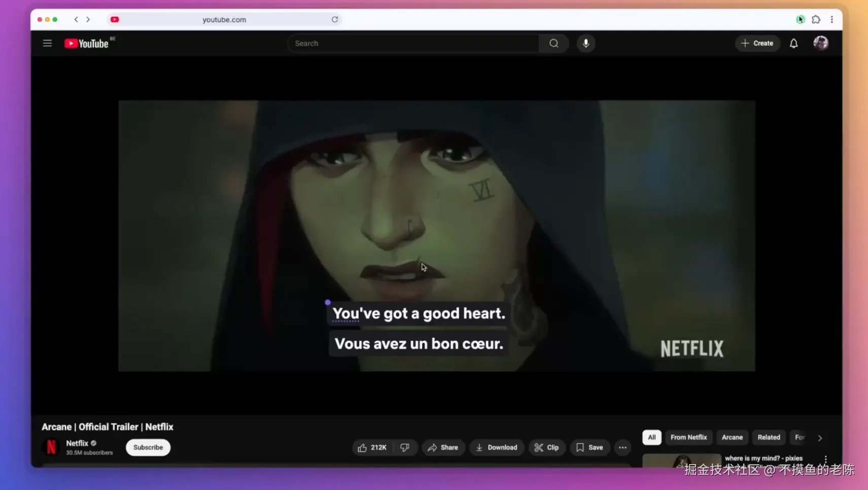Click the video player showing Arcane
The height and width of the screenshot is (490, 868).
(x=437, y=236)
